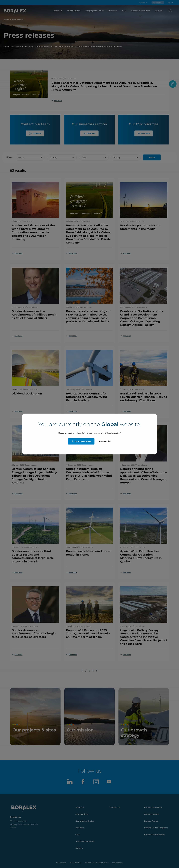The height and width of the screenshot is (868, 179).
Task: Expand the Sort by dropdown
Action: tap(126, 157)
